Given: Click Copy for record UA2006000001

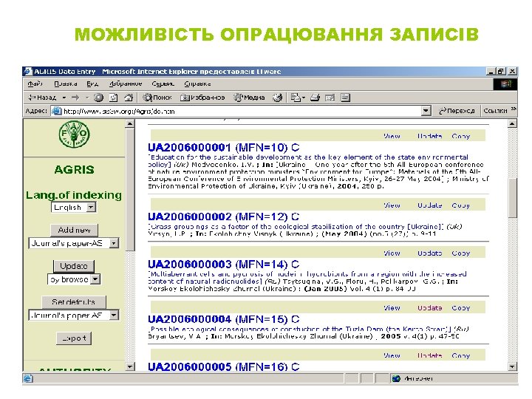Looking at the screenshot, I should tap(461, 136).
